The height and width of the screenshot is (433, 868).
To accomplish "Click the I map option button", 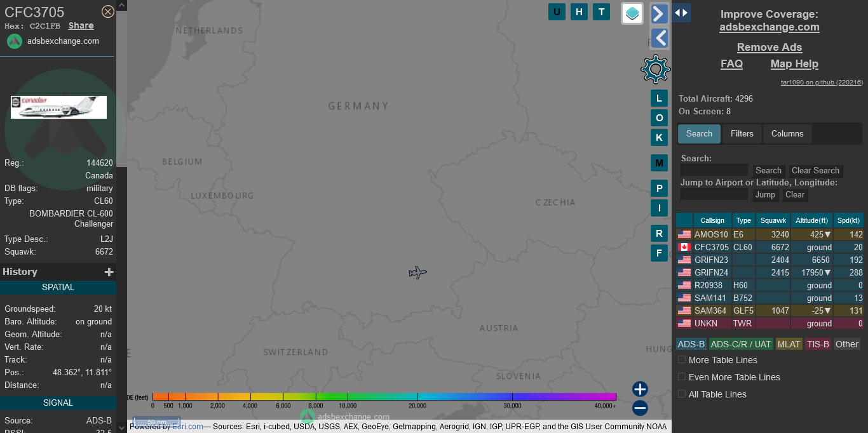I will tap(659, 208).
